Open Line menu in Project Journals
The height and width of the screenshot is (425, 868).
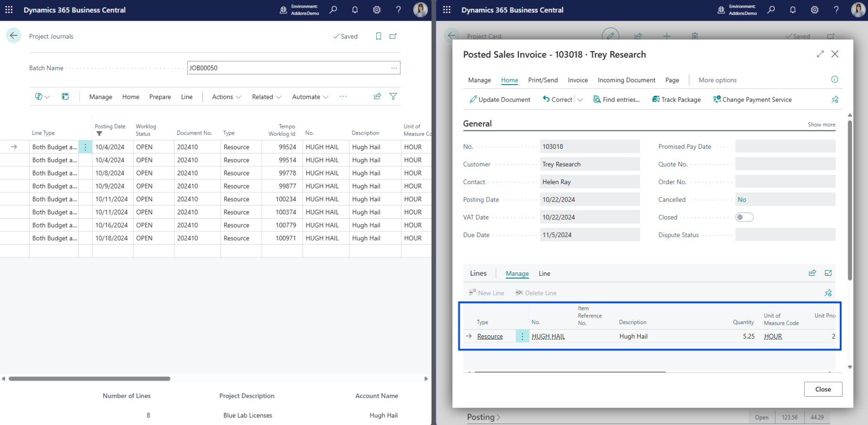(187, 97)
